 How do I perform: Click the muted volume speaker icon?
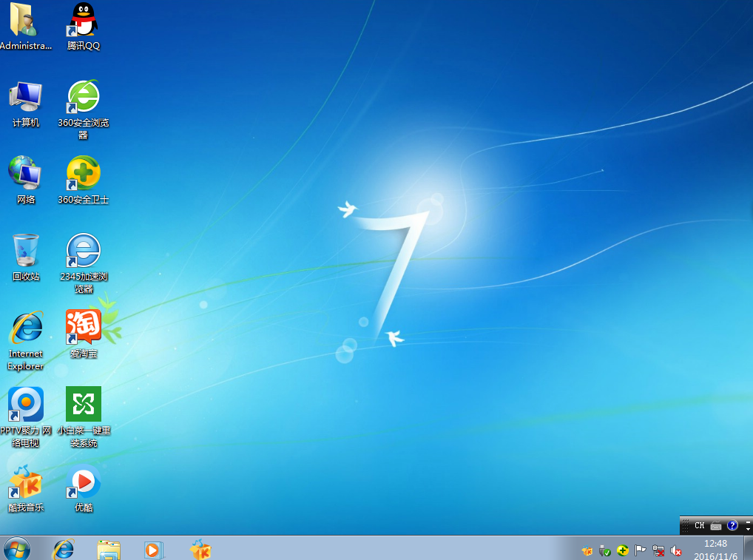click(x=675, y=550)
